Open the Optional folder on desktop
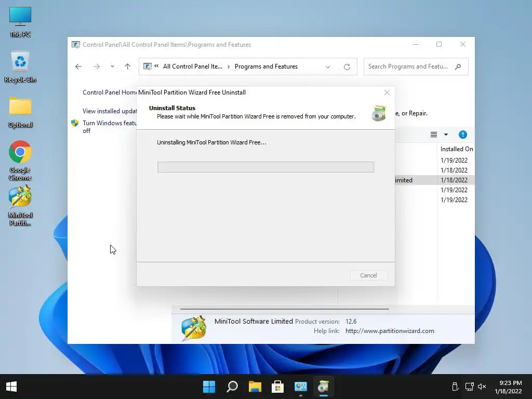Screen dimensions: 532x399 point(20,112)
